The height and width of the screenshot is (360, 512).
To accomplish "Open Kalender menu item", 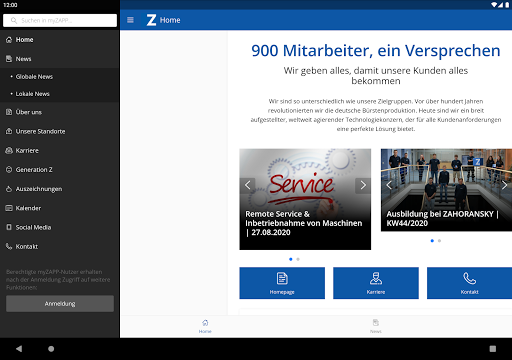I will tap(60, 208).
